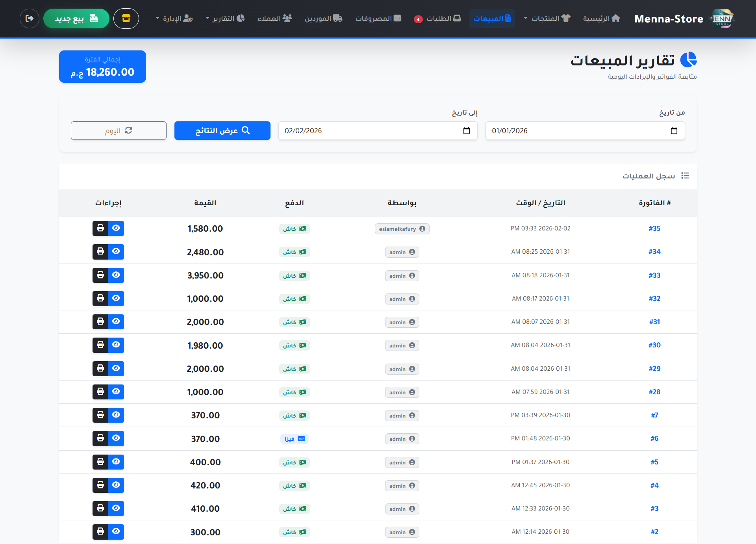Image resolution: width=756 pixels, height=544 pixels.
Task: Open invoice link #33
Action: [654, 275]
